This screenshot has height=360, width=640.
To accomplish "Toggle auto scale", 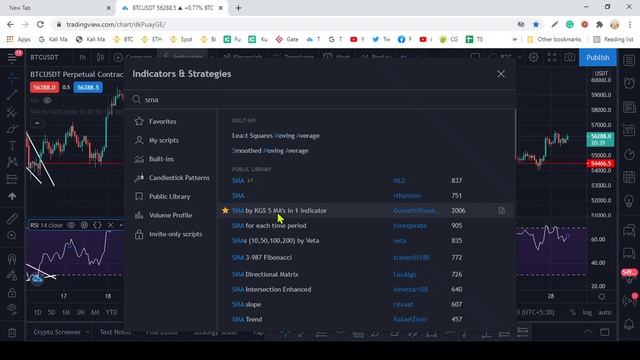I will tap(604, 312).
